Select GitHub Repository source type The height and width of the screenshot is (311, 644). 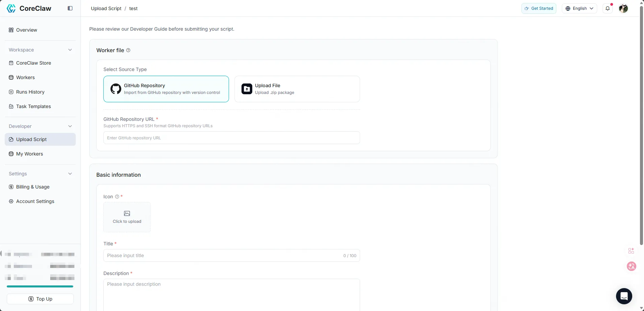tap(166, 89)
